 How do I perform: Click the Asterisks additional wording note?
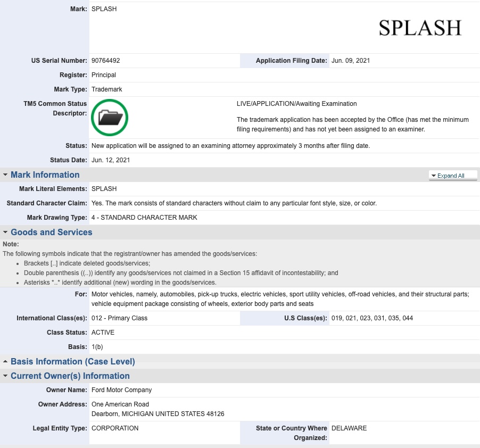coord(120,283)
